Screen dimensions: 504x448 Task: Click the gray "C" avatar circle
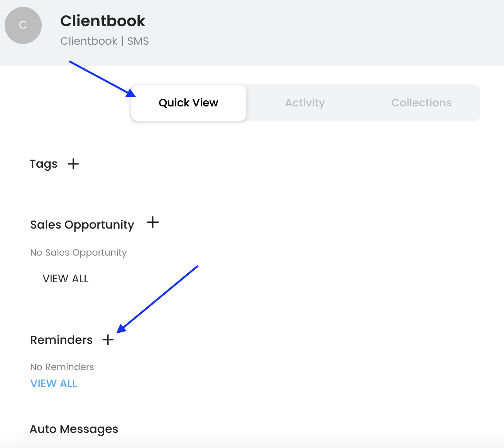pyautogui.click(x=23, y=25)
